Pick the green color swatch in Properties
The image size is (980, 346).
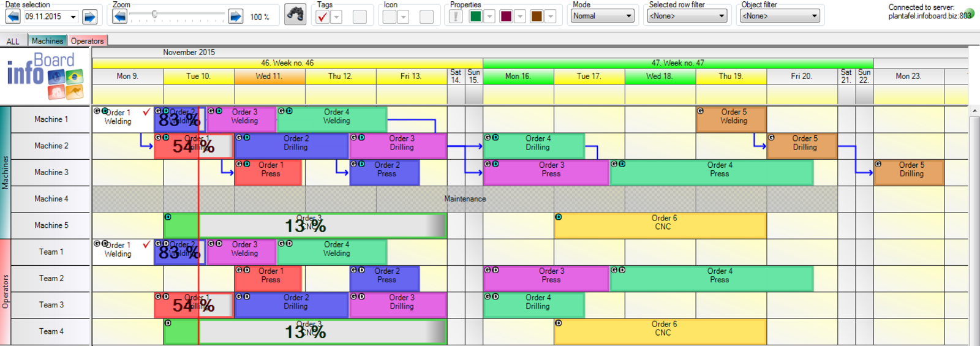(475, 17)
